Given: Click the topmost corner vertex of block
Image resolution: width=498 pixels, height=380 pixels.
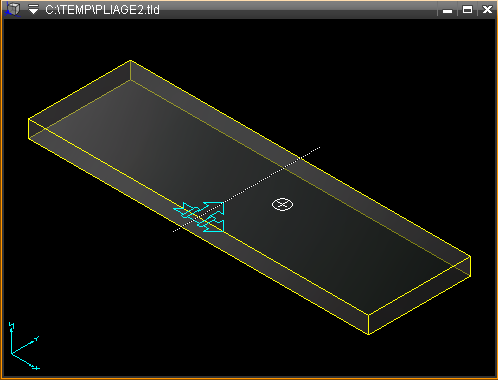Looking at the screenshot, I should pos(130,61).
